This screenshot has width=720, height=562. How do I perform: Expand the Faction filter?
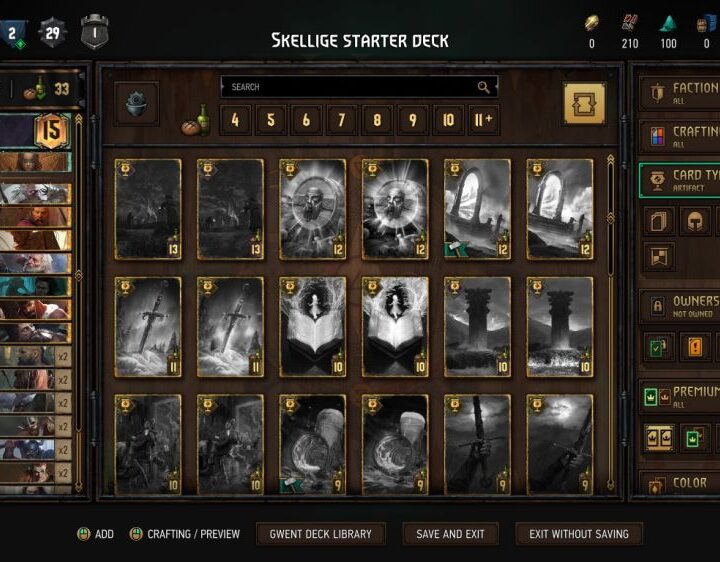(x=680, y=93)
